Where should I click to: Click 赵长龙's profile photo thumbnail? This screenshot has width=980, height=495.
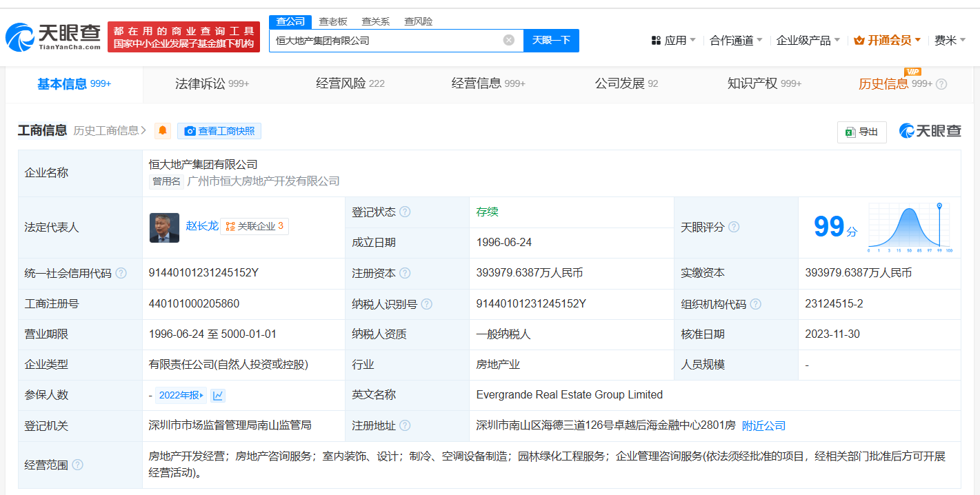(x=164, y=227)
